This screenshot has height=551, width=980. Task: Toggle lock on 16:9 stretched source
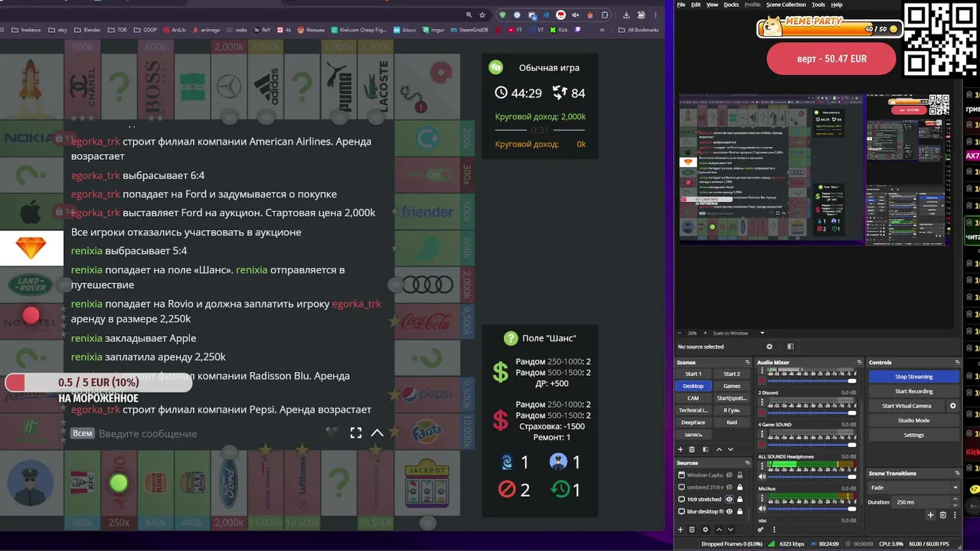[740, 499]
